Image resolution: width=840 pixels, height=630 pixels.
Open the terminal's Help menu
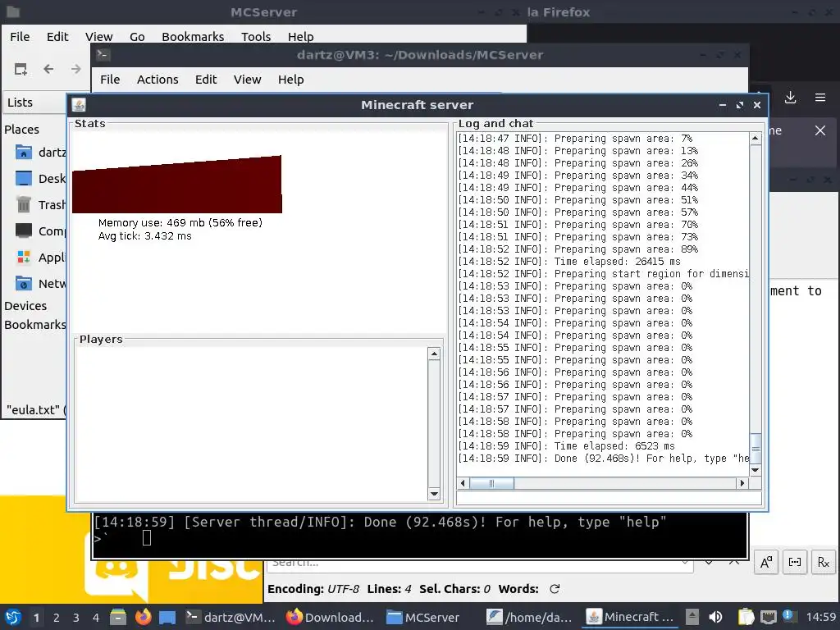point(291,80)
